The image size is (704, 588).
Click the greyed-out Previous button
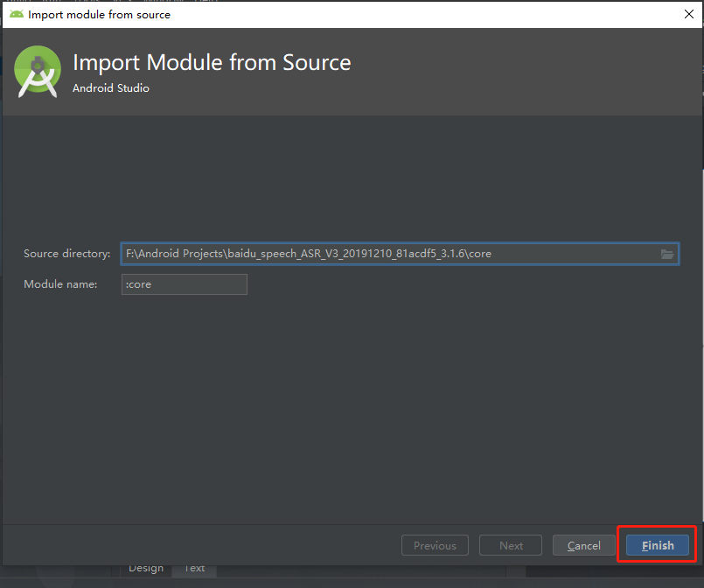pos(435,545)
